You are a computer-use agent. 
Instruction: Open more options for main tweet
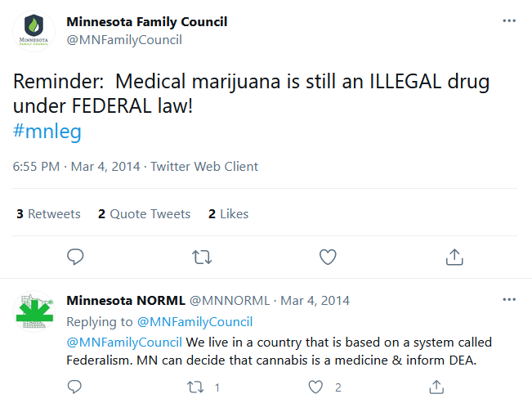click(509, 21)
